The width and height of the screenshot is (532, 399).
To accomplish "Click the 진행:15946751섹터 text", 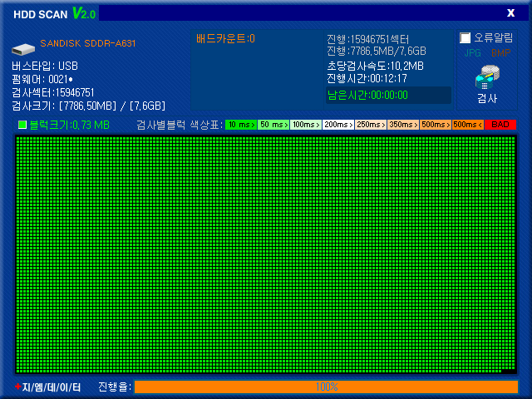I will (x=367, y=39).
